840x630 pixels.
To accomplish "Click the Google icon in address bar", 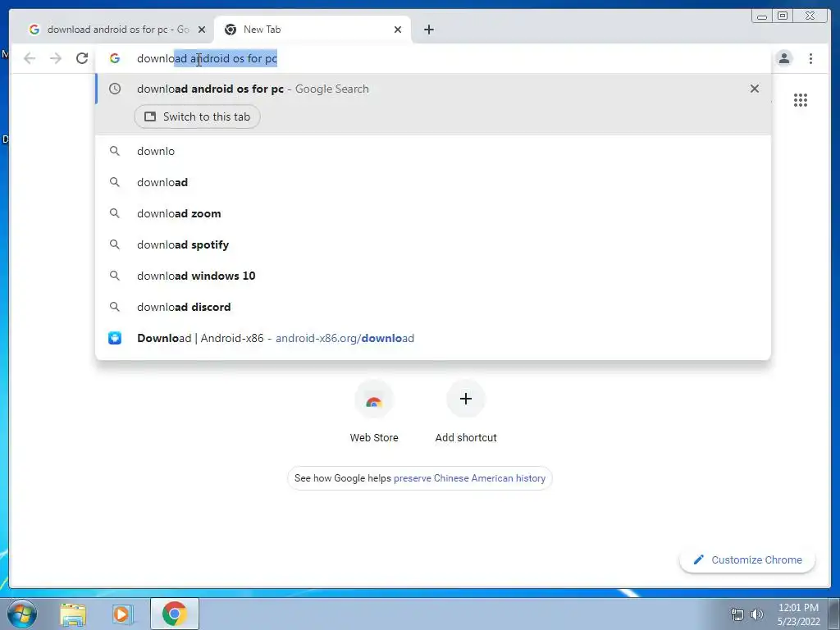I will point(115,58).
